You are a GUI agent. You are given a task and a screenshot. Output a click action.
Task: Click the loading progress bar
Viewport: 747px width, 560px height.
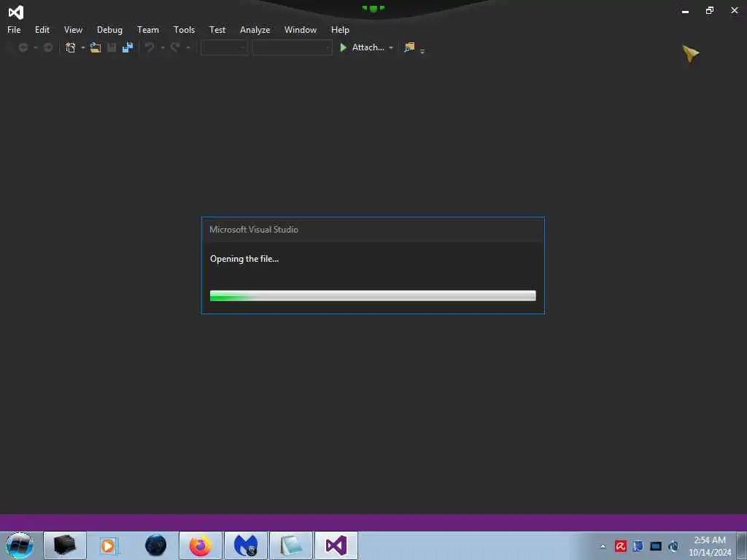click(x=373, y=296)
